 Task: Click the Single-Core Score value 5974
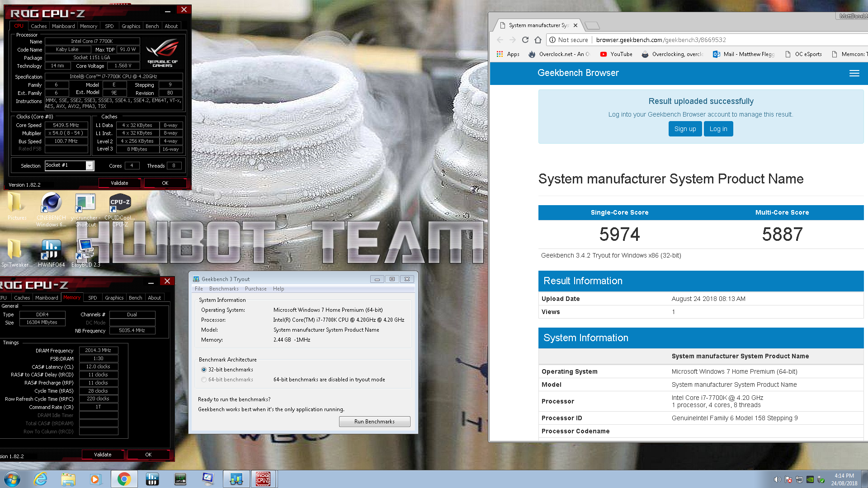[619, 234]
